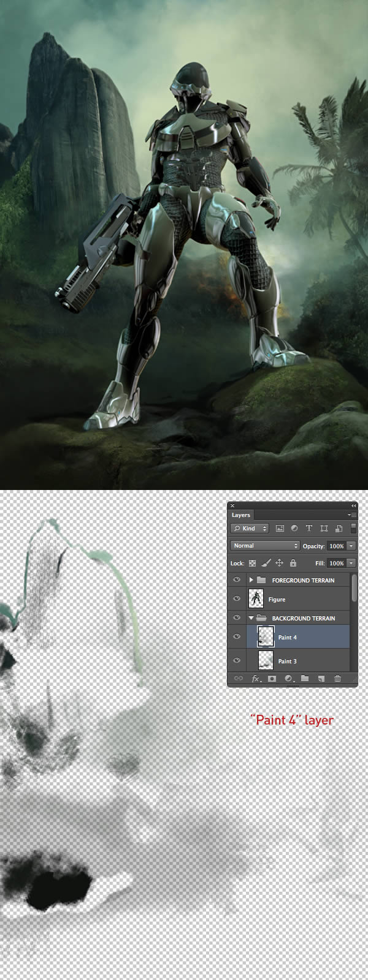Add a layer style with fx
The width and height of the screenshot is (368, 980).
click(256, 679)
